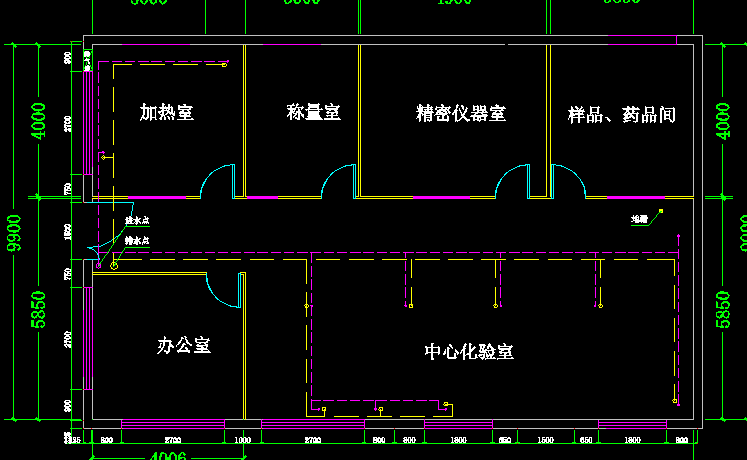Click the 1500 dimension along the bottom
Image resolution: width=747 pixels, height=460 pixels.
point(545,440)
